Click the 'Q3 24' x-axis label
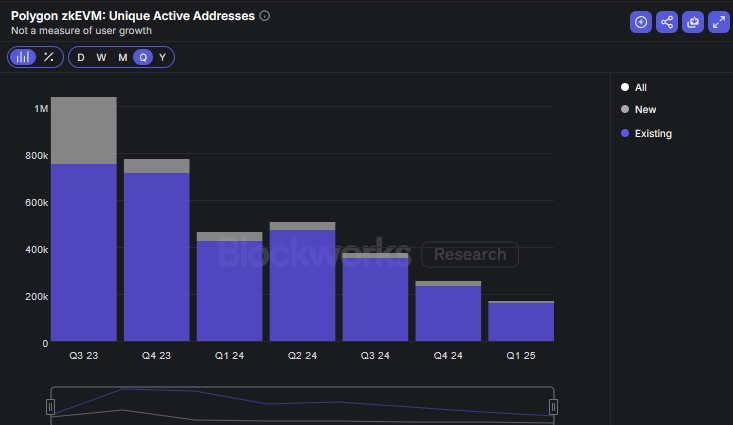The width and height of the screenshot is (733, 425). (375, 356)
